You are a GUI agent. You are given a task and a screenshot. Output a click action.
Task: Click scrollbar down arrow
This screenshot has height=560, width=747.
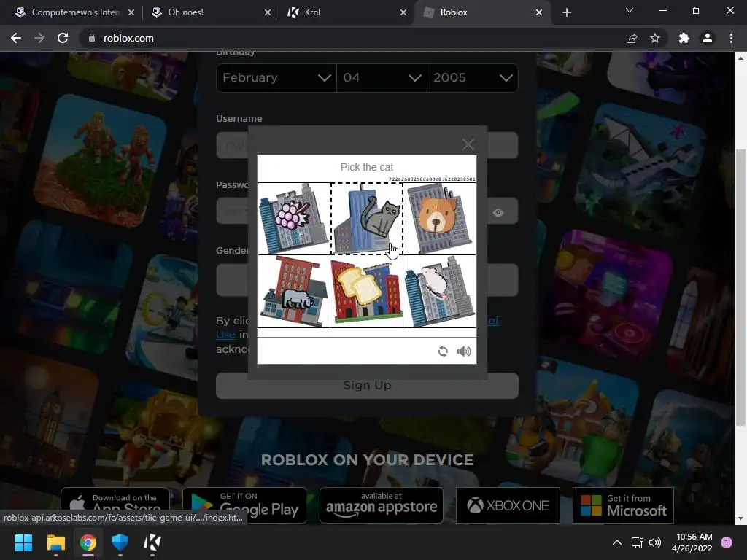click(x=740, y=518)
